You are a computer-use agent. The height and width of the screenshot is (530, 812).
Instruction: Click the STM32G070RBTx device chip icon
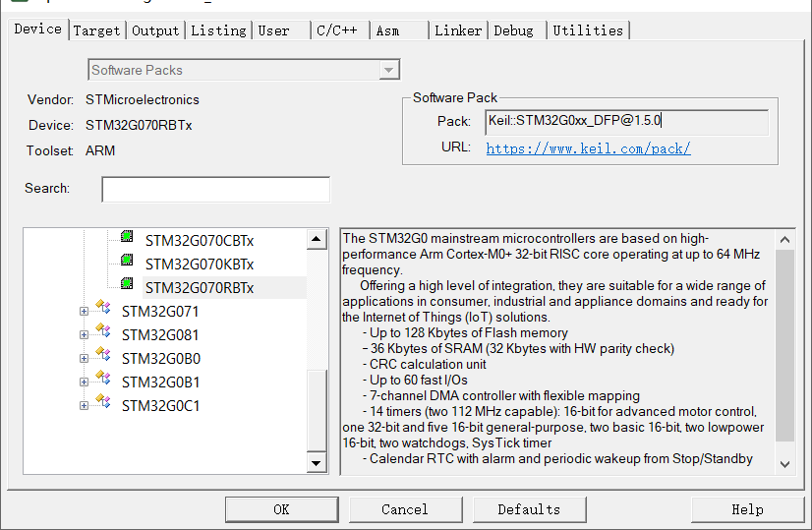[x=127, y=285]
